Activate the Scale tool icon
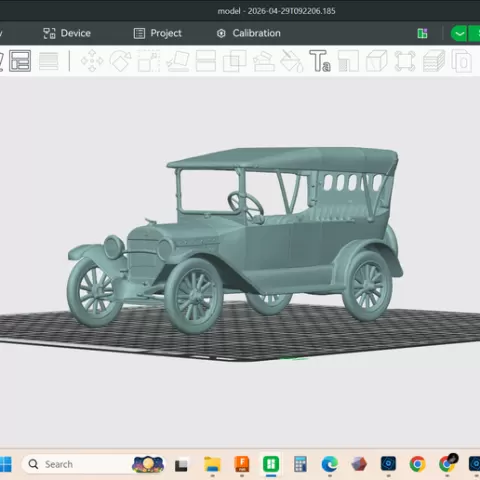This screenshot has width=480, height=480. tap(149, 61)
